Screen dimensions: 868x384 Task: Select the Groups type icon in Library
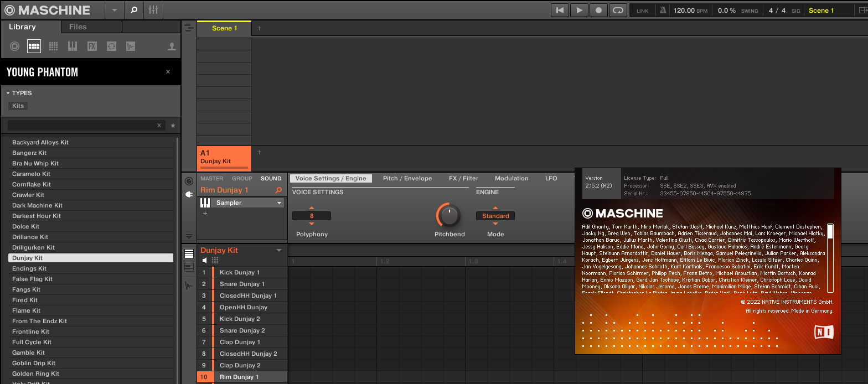[34, 46]
